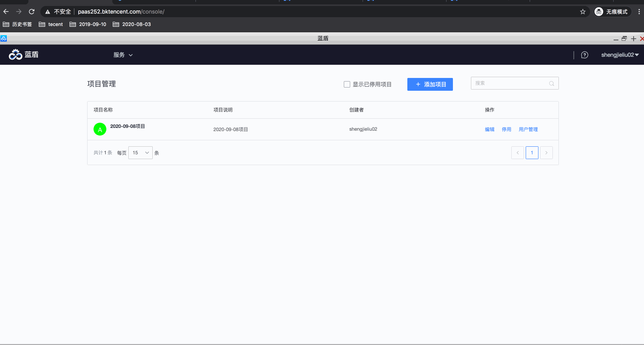Click the 搜索 search input field

[515, 83]
